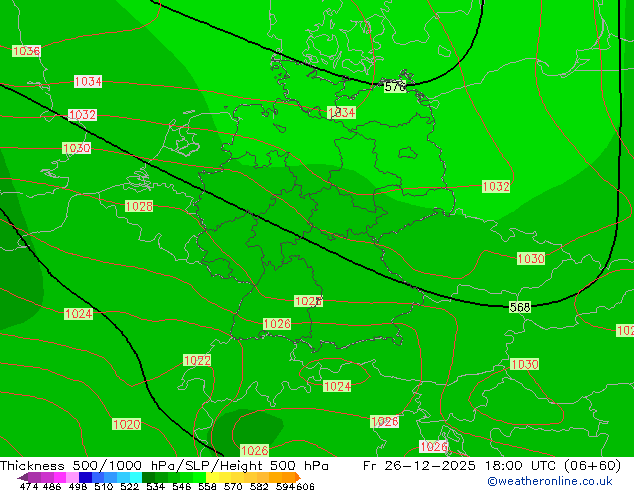Click the 1020 isobar label
634x490 pixels.
point(127,424)
